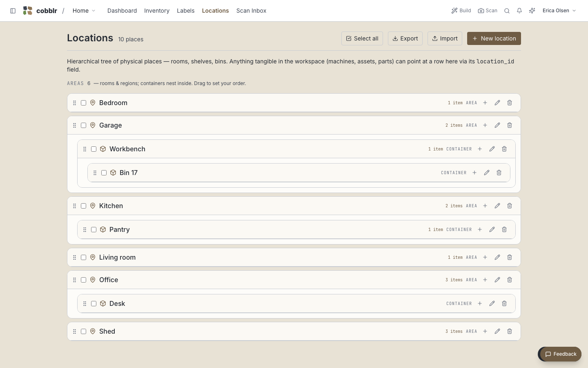Screen dimensions: 588x368
Task: Add a child location under Workbench
Action: pyautogui.click(x=480, y=149)
